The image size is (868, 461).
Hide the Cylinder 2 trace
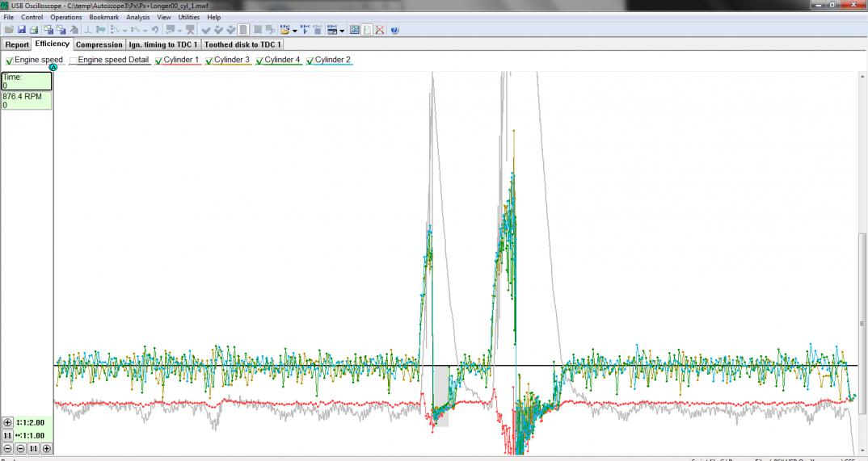click(310, 61)
